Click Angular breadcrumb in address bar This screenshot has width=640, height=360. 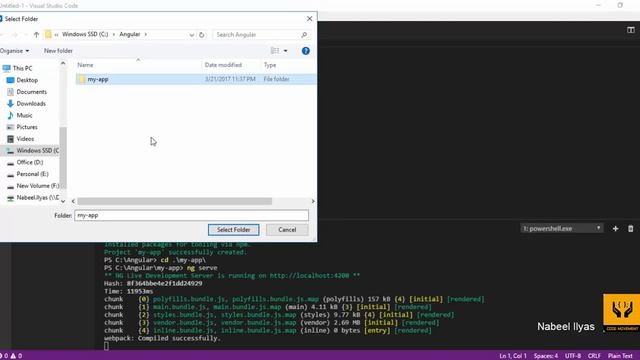(129, 34)
